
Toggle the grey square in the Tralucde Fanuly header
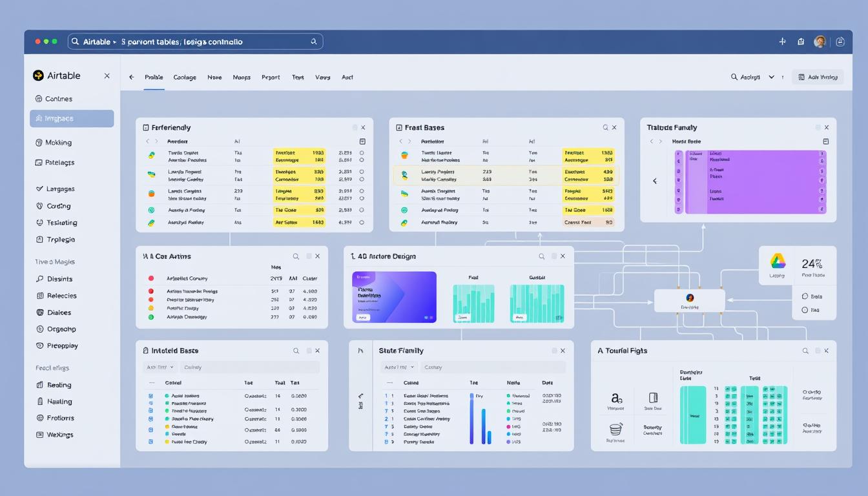[818, 128]
